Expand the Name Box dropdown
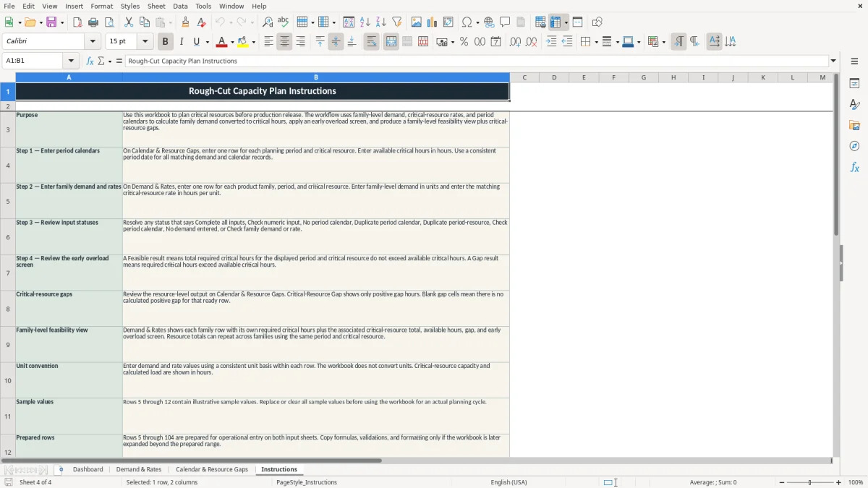Image resolution: width=868 pixels, height=488 pixels. 71,61
